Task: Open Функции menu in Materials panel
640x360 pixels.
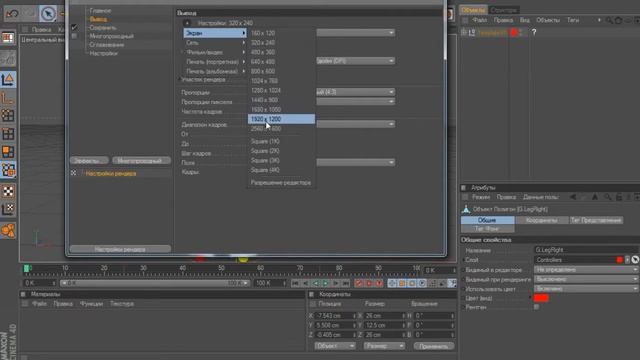Action: [91, 304]
